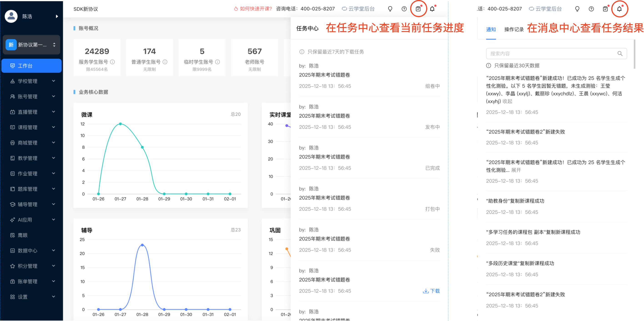This screenshot has height=321, width=644.
Task: Select the 通知 tab
Action: coord(491,30)
